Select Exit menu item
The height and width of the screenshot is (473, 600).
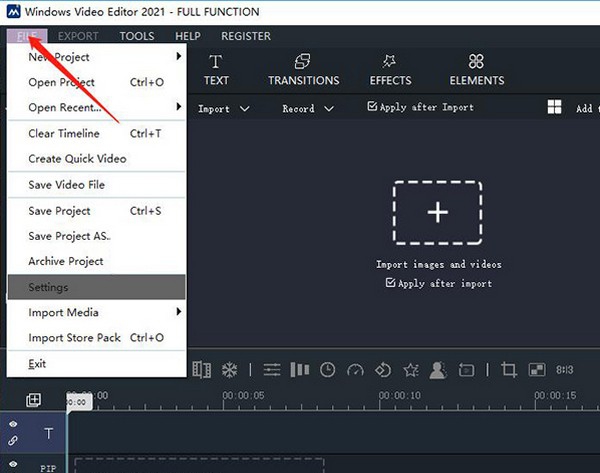point(97,364)
